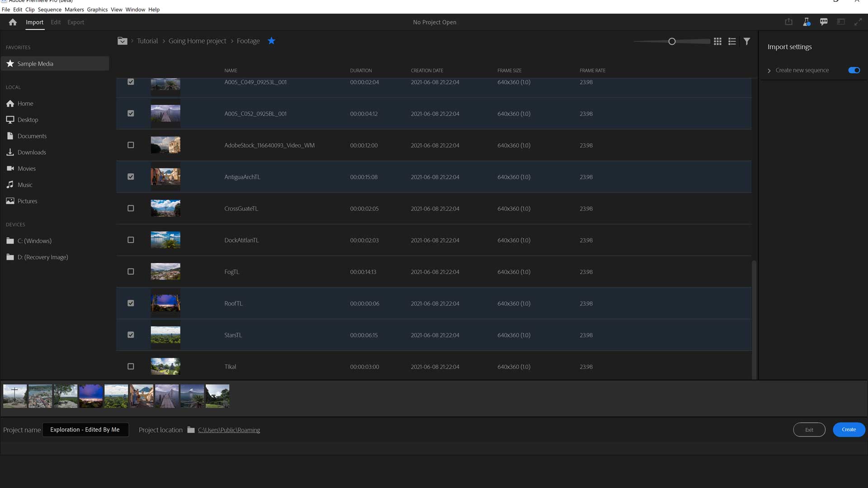Uncheck the AntiguaArchTL clip checkbox
Image resolution: width=868 pixels, height=488 pixels.
point(131,177)
